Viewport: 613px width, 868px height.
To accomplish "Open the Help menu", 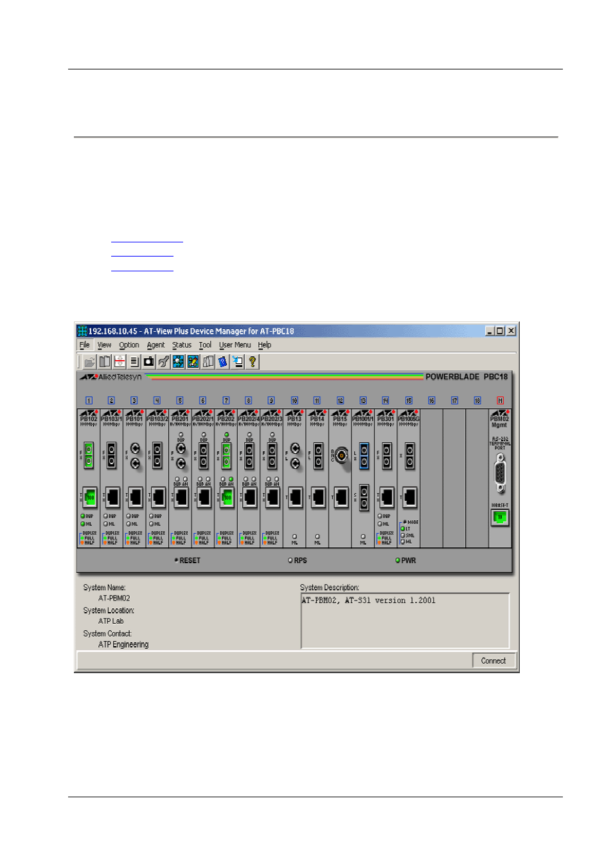I will [x=265, y=345].
